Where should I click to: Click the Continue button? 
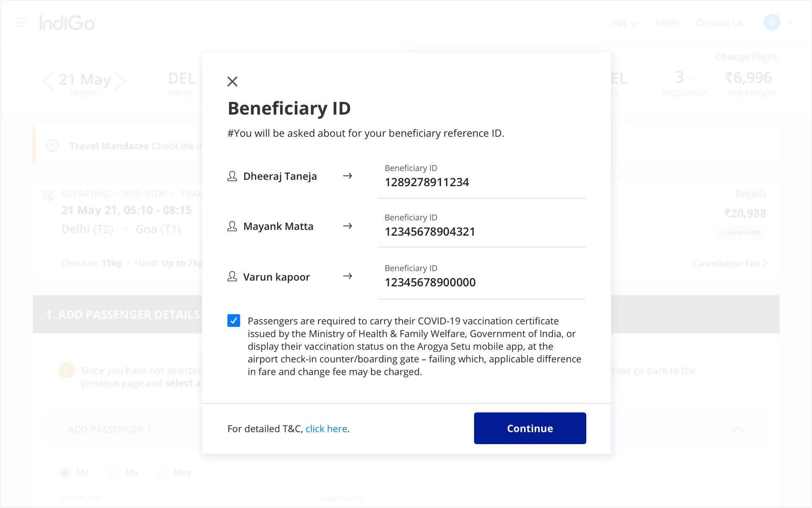[x=530, y=428]
